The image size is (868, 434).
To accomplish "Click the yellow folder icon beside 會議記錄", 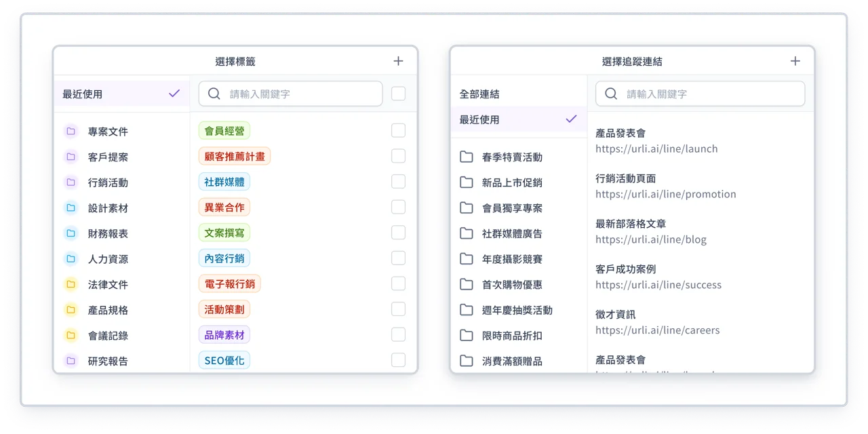I will tap(71, 335).
